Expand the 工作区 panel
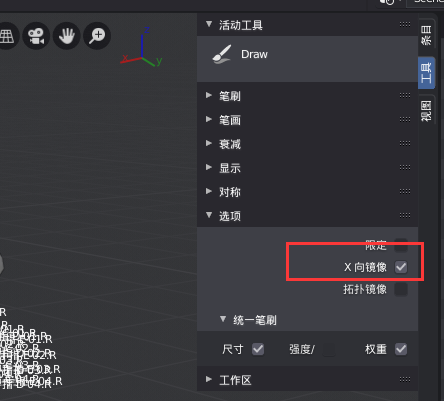 (x=209, y=379)
